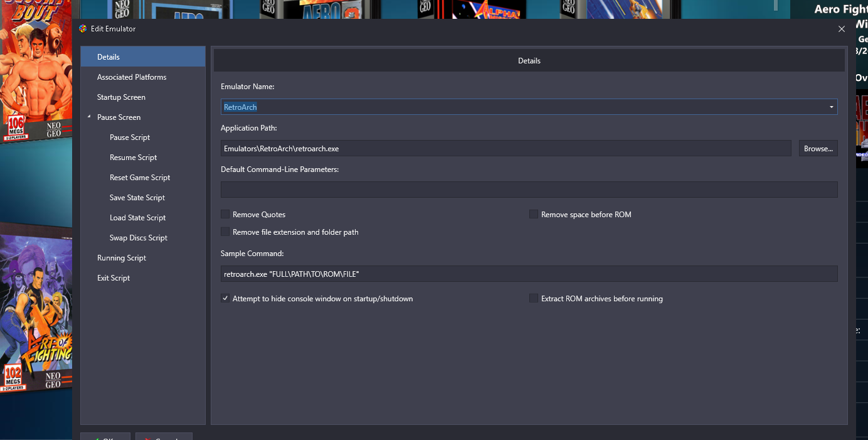The height and width of the screenshot is (440, 868).
Task: Close the Edit Emulator dialog
Action: pyautogui.click(x=842, y=29)
